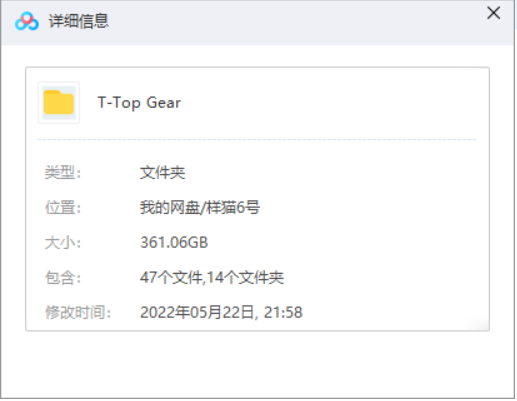Click the dashed divider under folder name

[x=257, y=140]
